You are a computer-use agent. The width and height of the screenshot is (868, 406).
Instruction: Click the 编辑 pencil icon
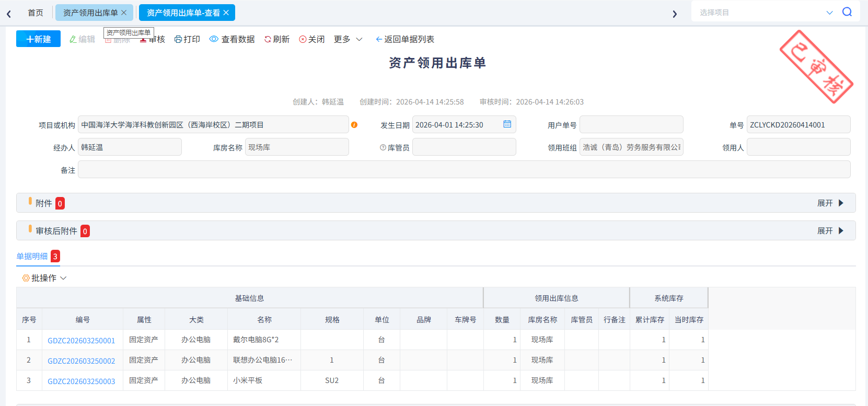pyautogui.click(x=73, y=39)
